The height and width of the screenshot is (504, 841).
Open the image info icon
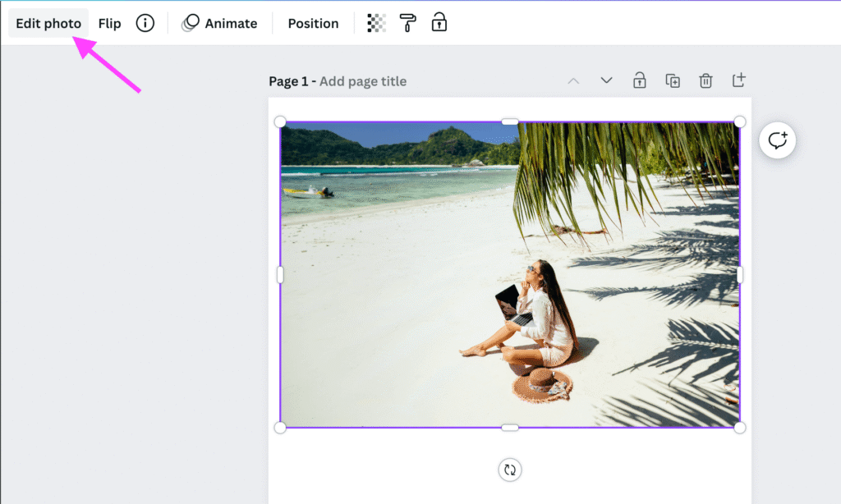pyautogui.click(x=145, y=23)
